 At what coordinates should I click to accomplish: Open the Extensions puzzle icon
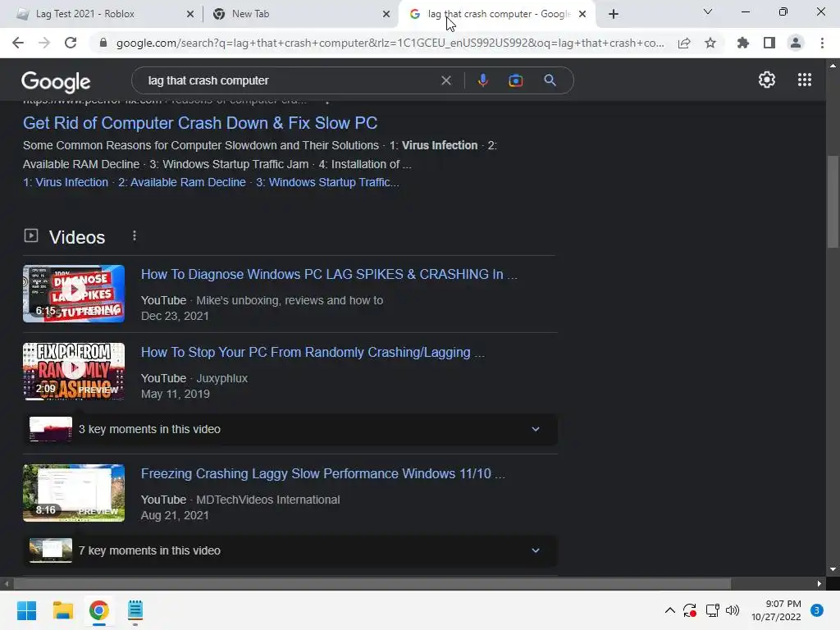[743, 43]
